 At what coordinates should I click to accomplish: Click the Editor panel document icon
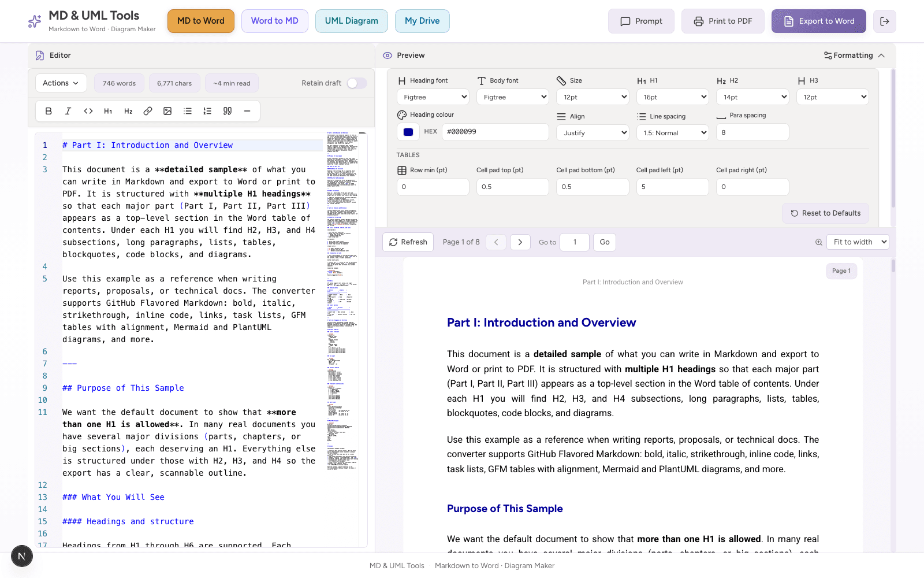click(x=40, y=55)
